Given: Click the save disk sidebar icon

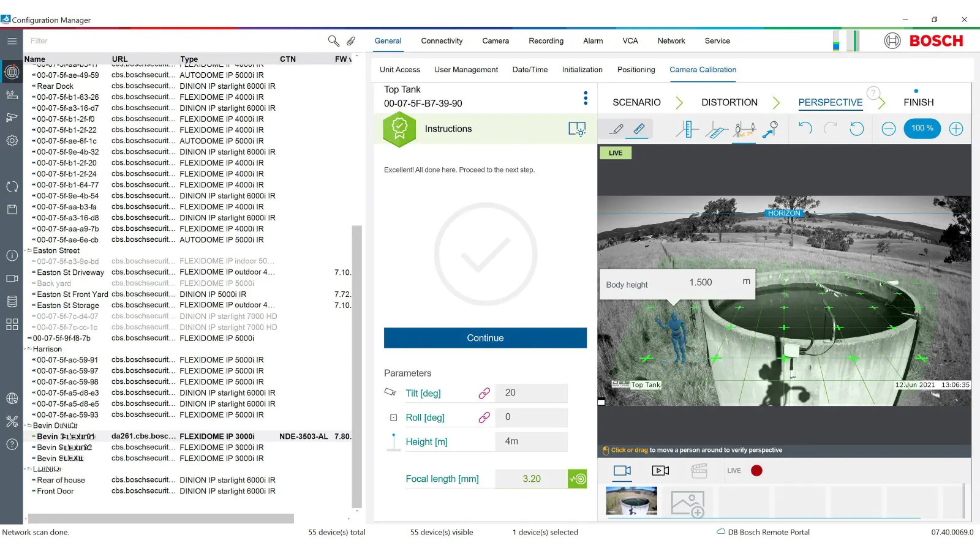Looking at the screenshot, I should [x=12, y=209].
